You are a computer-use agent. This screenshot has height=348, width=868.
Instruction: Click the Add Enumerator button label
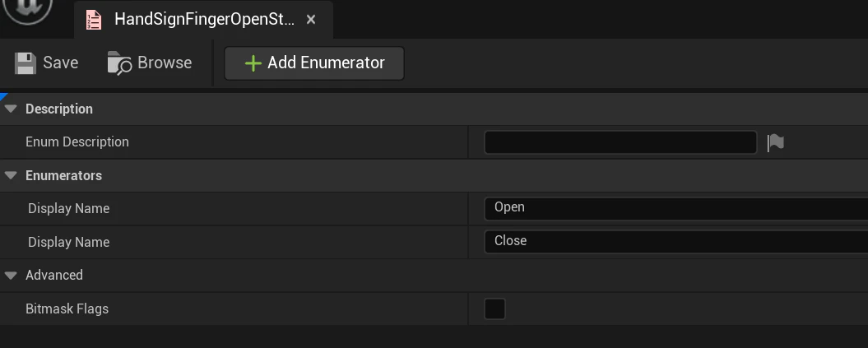(326, 63)
